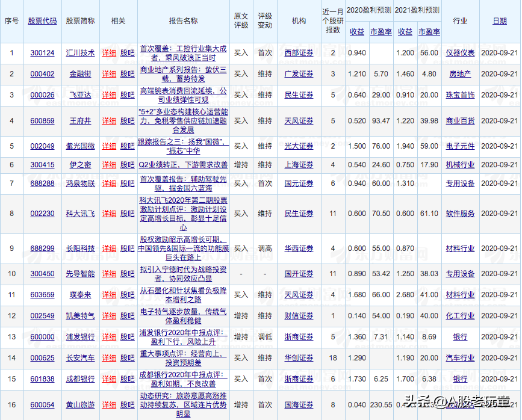Screen dimensions: 522x420
Task: Open institution 上海证券
Action: 299,165
